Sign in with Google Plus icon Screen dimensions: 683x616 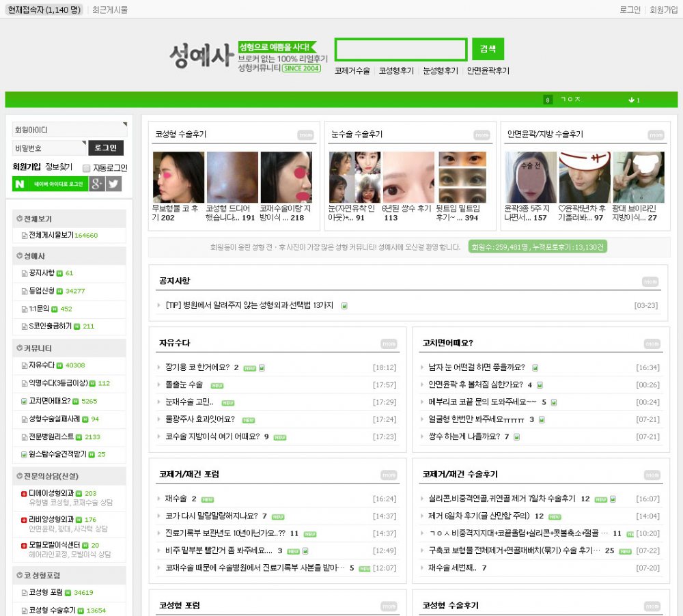click(x=97, y=184)
